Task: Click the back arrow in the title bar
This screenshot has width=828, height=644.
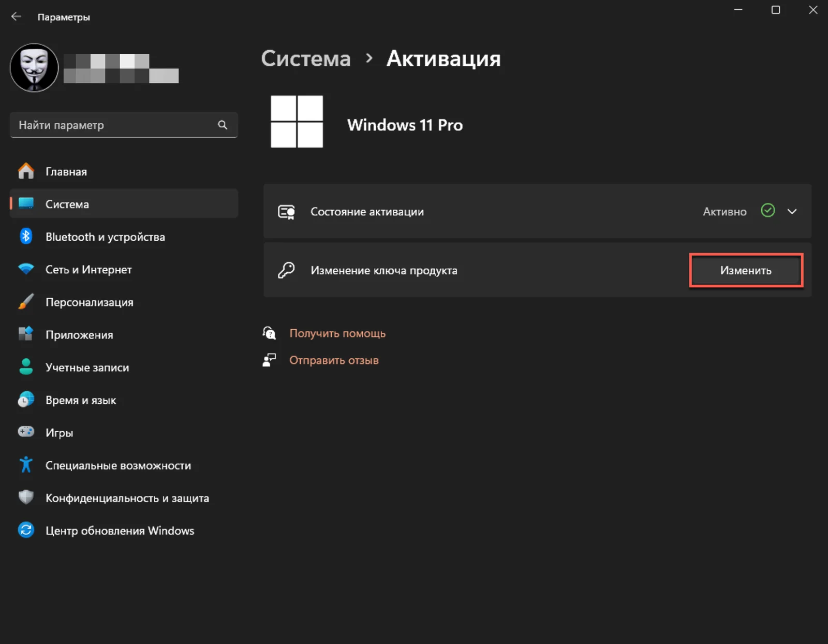Action: point(16,17)
